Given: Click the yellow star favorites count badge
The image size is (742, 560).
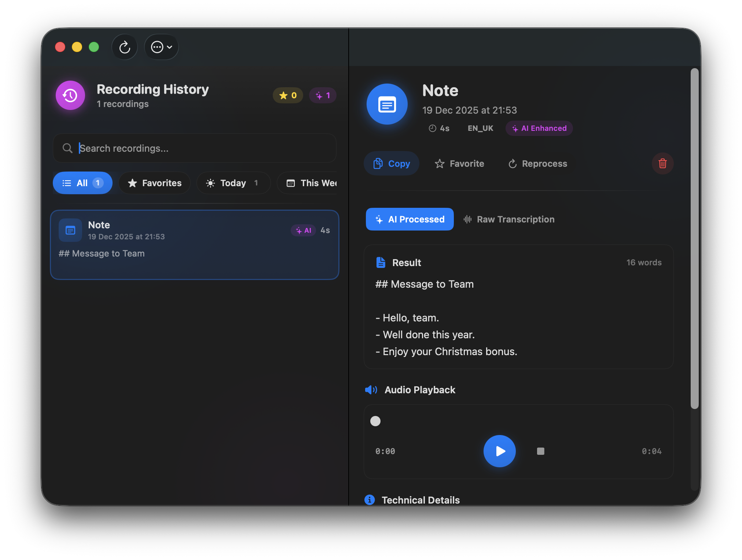Looking at the screenshot, I should pyautogui.click(x=288, y=96).
